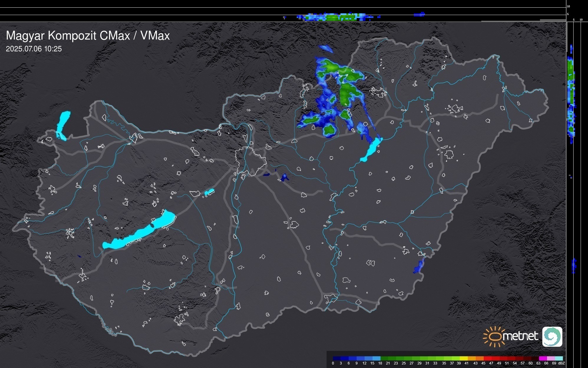Image resolution: width=588 pixels, height=368 pixels.
Task: Click the teal swirl app icon
Action: click(x=552, y=337)
